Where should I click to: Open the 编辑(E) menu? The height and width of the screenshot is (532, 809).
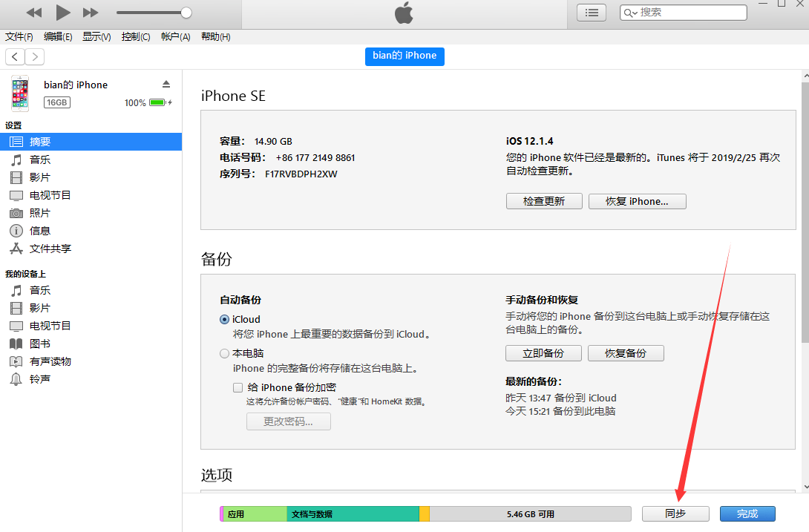(58, 36)
